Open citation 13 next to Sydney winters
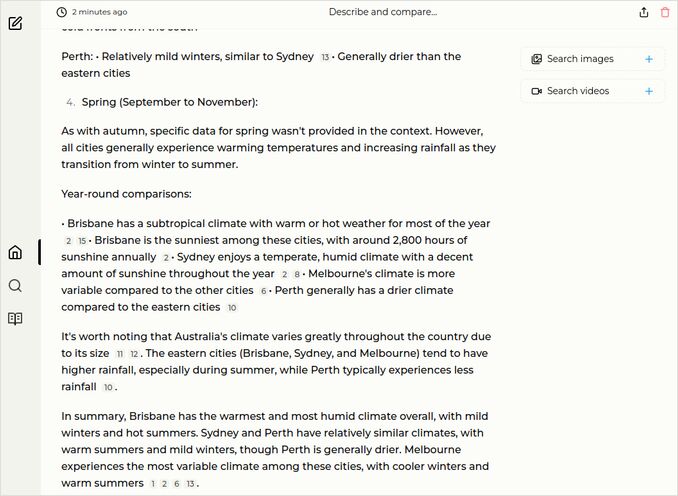The width and height of the screenshot is (678, 496). pyautogui.click(x=325, y=57)
